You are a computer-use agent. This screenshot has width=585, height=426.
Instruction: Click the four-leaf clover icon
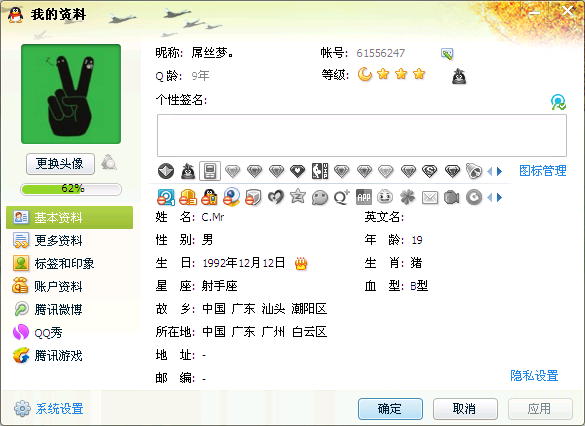[x=407, y=197]
